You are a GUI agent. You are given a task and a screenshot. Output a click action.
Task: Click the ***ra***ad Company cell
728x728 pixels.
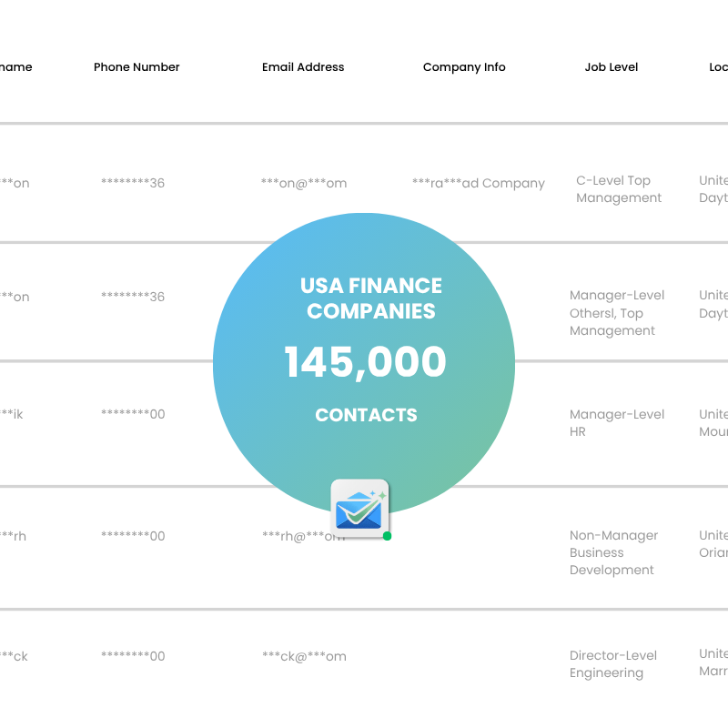click(478, 183)
